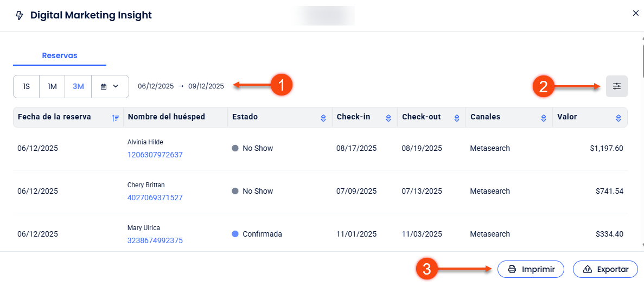Click the Exportar button
This screenshot has width=644, height=286.
(605, 269)
